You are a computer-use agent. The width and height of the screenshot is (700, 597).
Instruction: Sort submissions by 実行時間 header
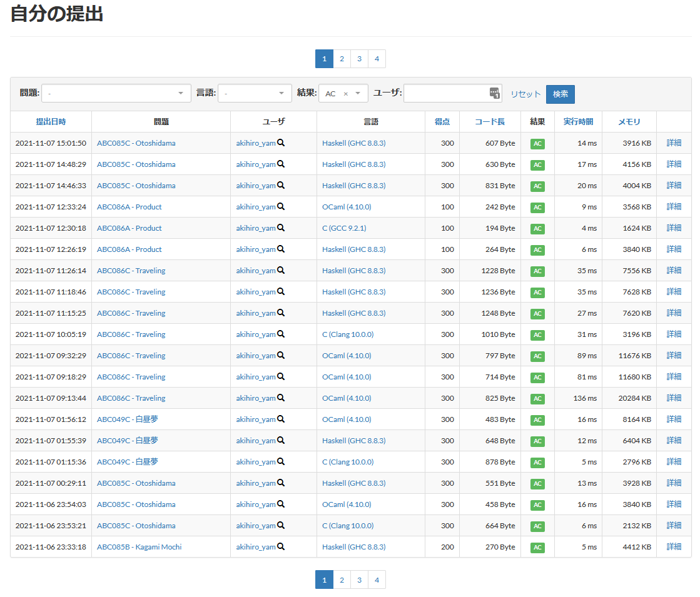pos(578,122)
